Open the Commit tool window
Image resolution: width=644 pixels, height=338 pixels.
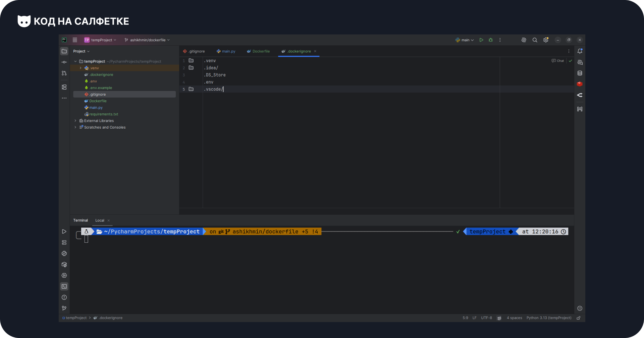64,62
